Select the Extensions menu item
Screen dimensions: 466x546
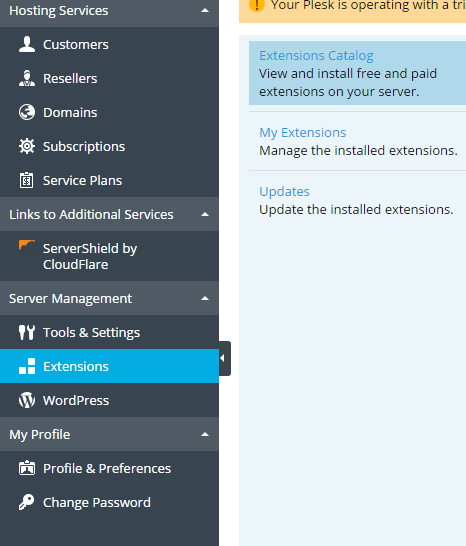[x=109, y=366]
